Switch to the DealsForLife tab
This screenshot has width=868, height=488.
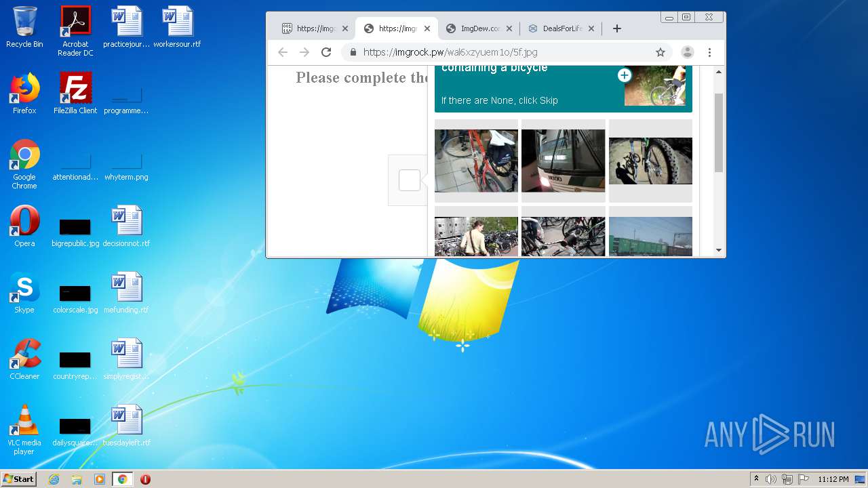pos(562,28)
